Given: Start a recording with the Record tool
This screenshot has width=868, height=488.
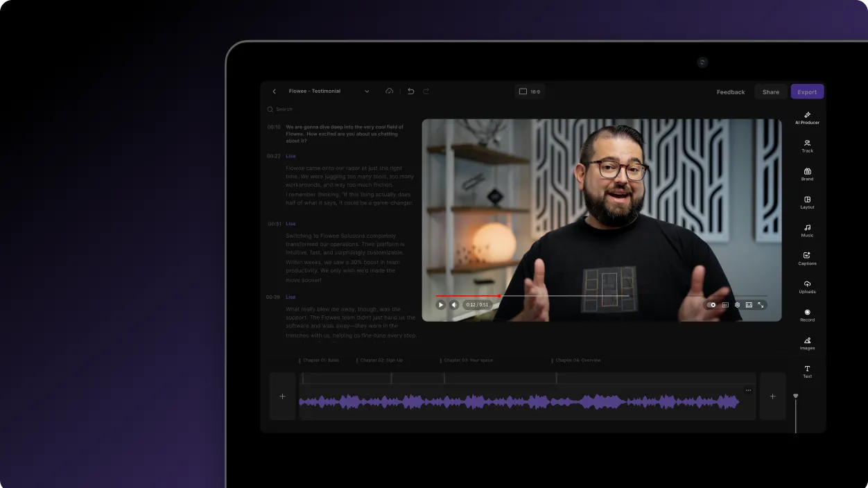Looking at the screenshot, I should (807, 315).
